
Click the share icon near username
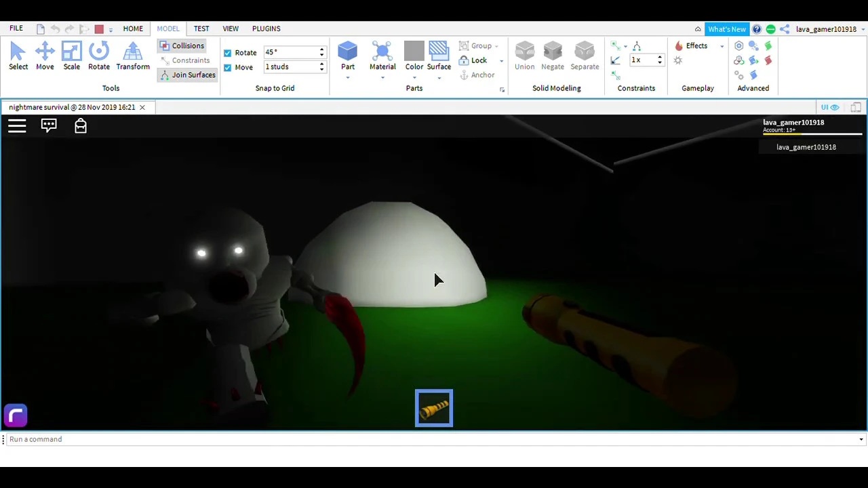click(785, 29)
